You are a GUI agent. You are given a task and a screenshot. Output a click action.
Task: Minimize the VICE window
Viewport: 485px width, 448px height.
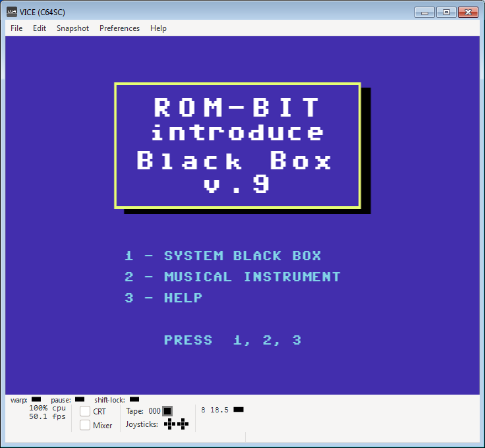[424, 13]
